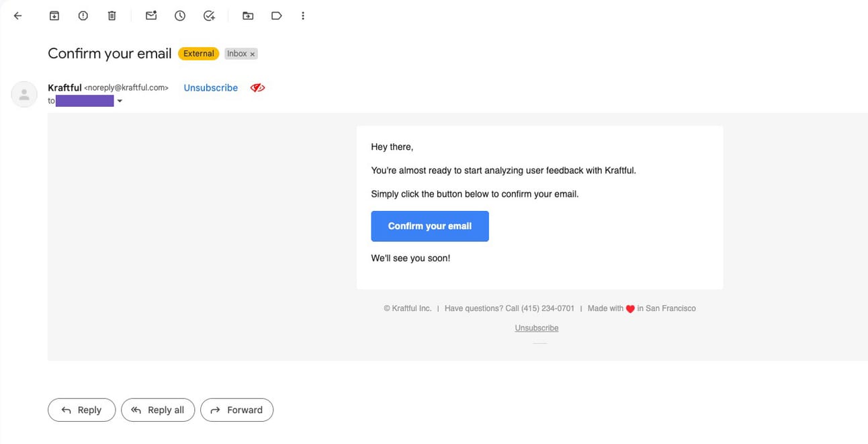The height and width of the screenshot is (444, 868).
Task: Open the Labels icon
Action: pos(276,15)
